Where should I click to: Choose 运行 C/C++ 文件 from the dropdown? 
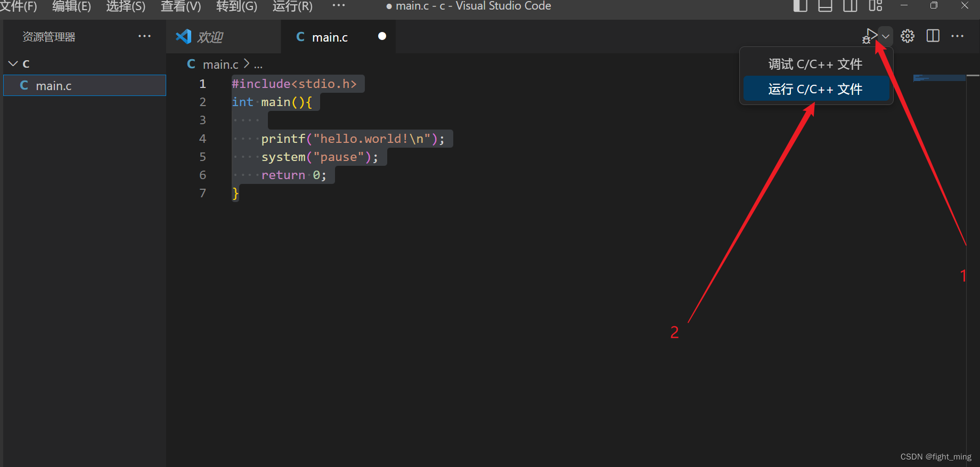(x=815, y=89)
